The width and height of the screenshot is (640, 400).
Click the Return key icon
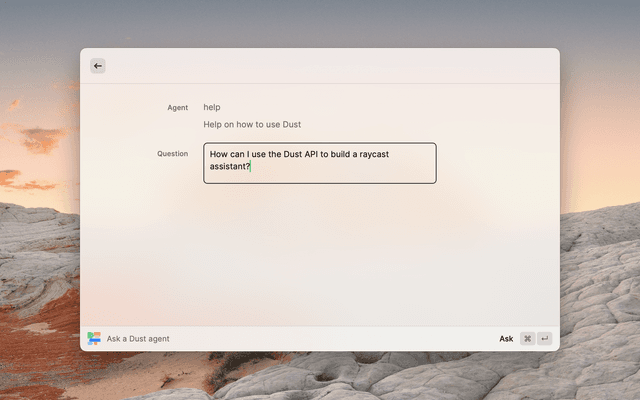pyautogui.click(x=544, y=339)
